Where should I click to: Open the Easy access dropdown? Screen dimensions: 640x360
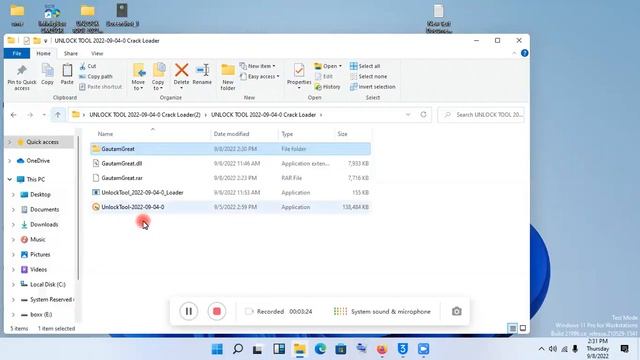260,76
